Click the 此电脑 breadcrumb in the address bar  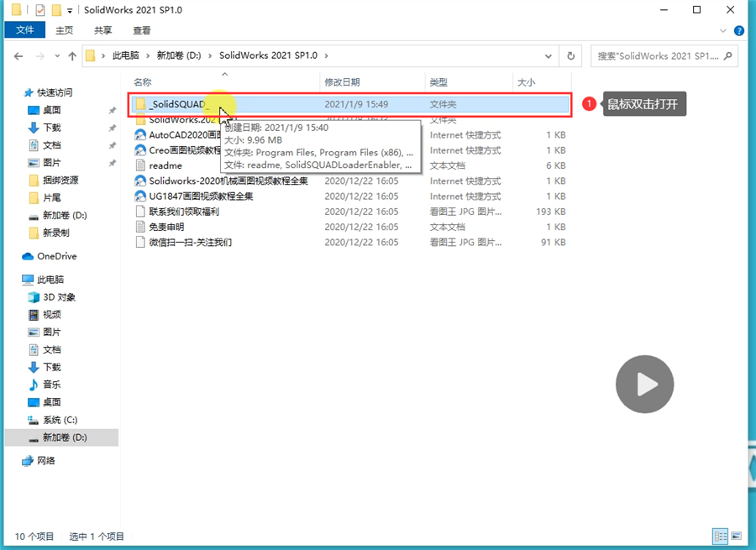tap(125, 55)
